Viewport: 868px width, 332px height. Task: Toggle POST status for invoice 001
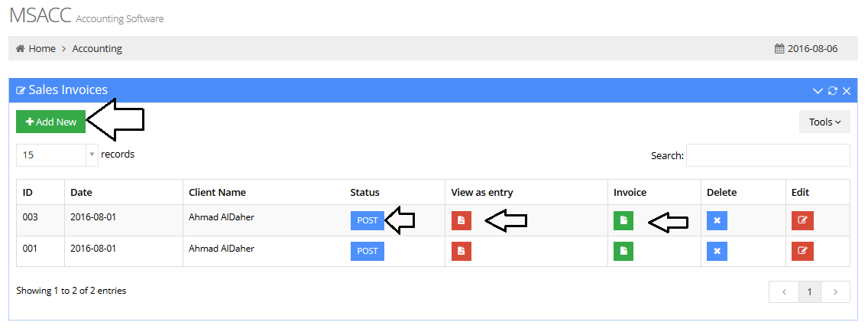367,251
